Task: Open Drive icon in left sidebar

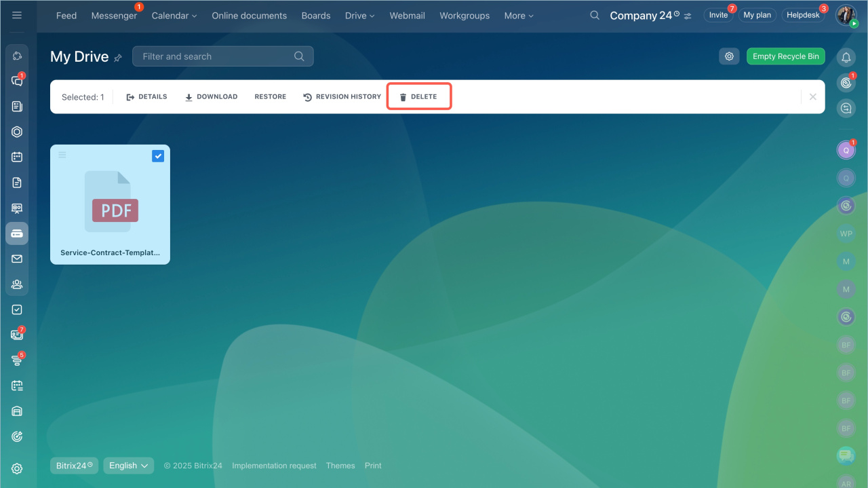Action: point(17,233)
